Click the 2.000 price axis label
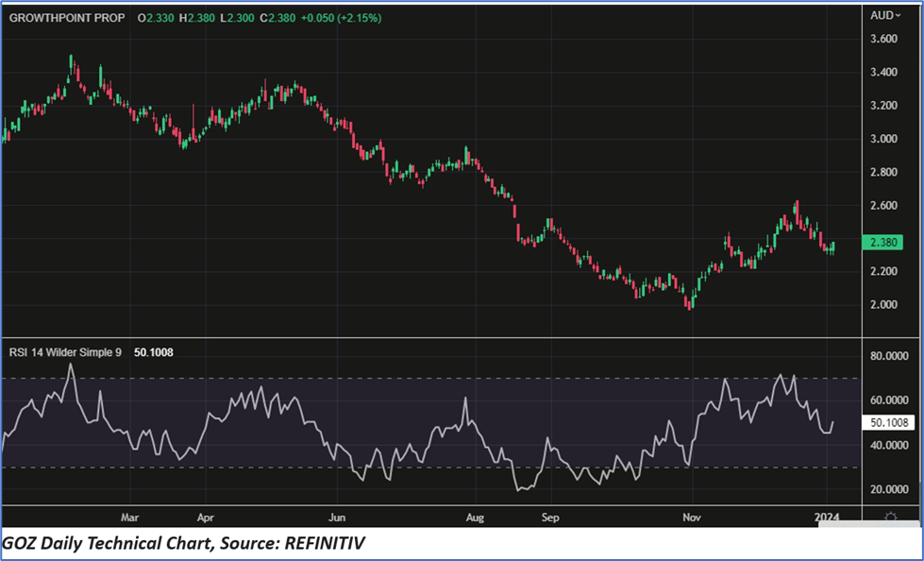 coord(884,304)
